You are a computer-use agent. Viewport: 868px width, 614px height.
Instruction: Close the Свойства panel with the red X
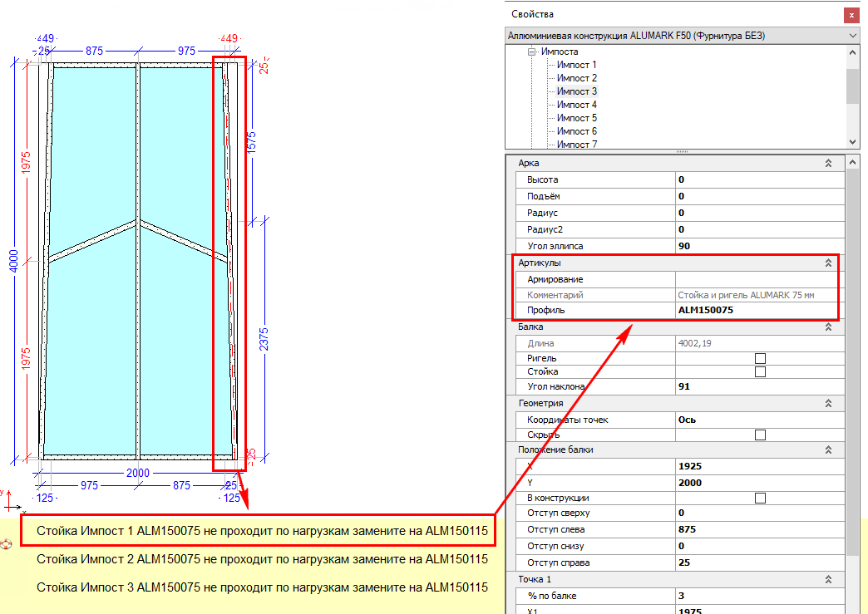pos(851,15)
